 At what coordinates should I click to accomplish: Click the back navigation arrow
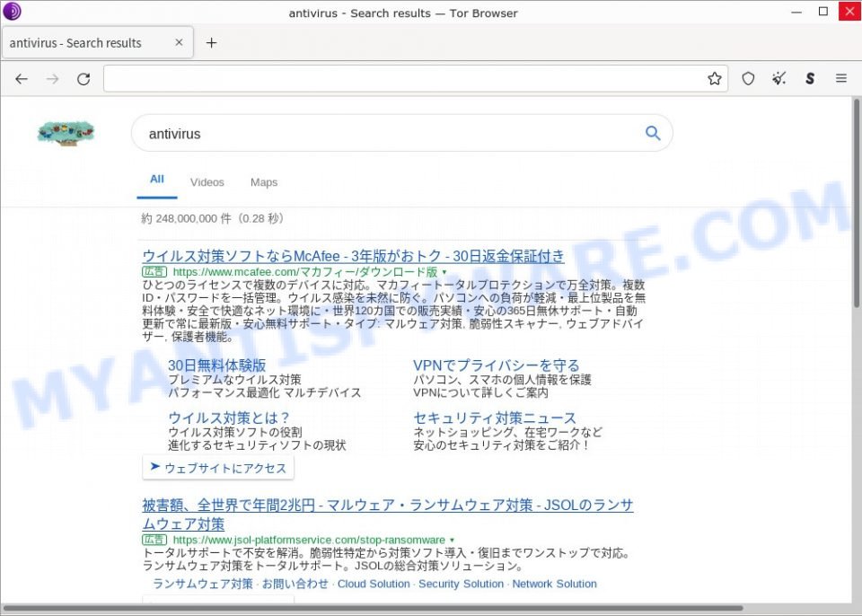[22, 79]
